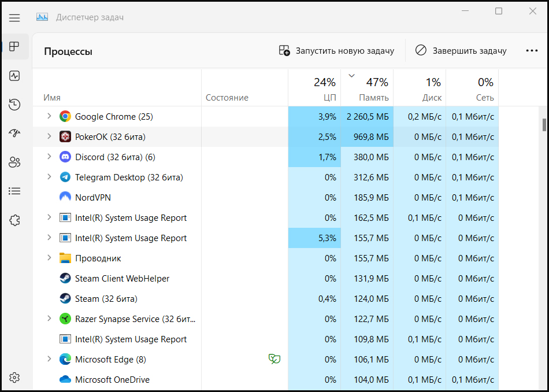Click the Microsoft Edge process icon
This screenshot has height=392, width=549.
point(65,360)
